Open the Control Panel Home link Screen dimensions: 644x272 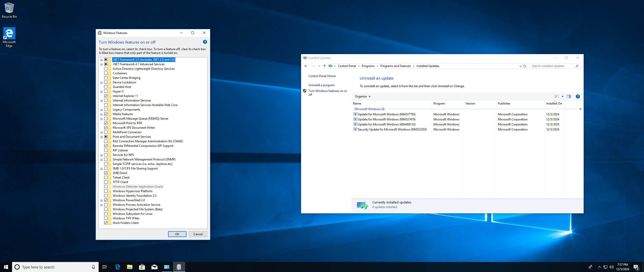click(x=322, y=76)
